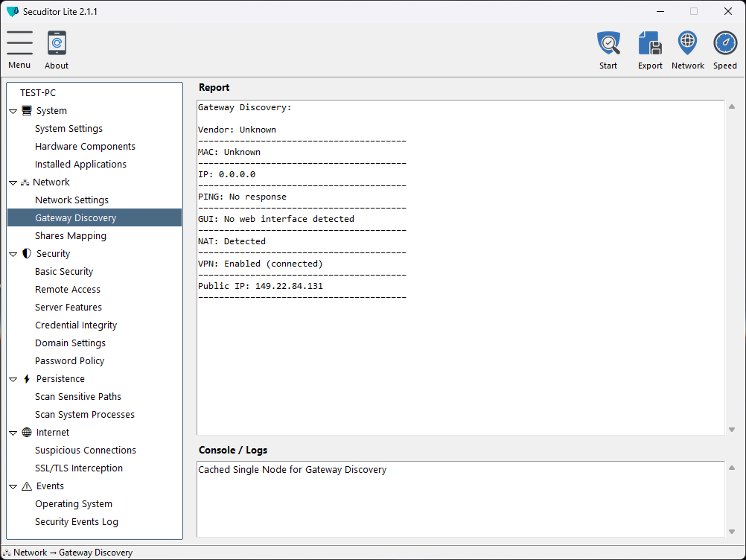746x560 pixels.
Task: Click inside the Console / Logs text area
Action: (459, 499)
